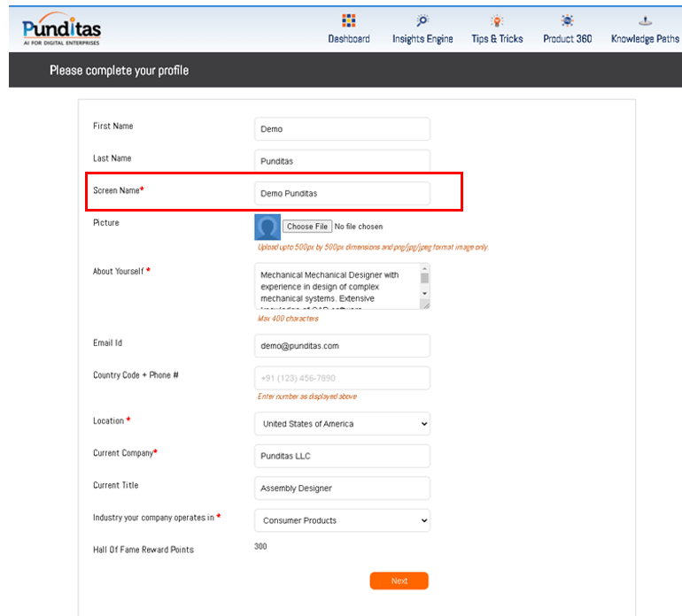The height and width of the screenshot is (616, 682).
Task: Open the Location dropdown
Action: click(342, 424)
